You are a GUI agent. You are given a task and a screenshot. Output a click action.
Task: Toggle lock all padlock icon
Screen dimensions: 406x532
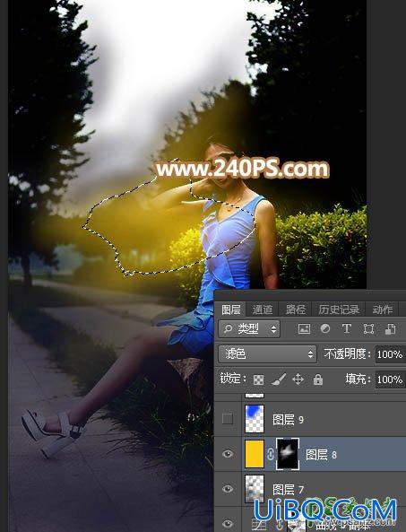click(318, 379)
